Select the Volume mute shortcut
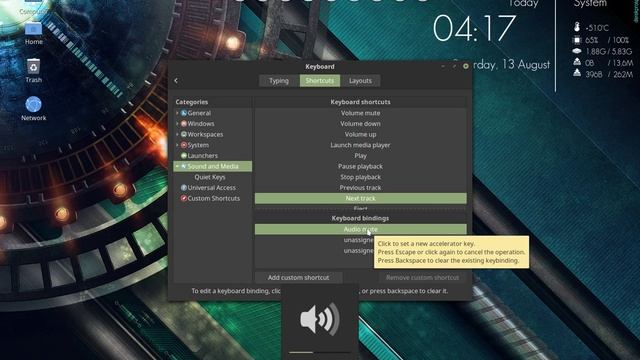This screenshot has width=640, height=360. pos(360,113)
